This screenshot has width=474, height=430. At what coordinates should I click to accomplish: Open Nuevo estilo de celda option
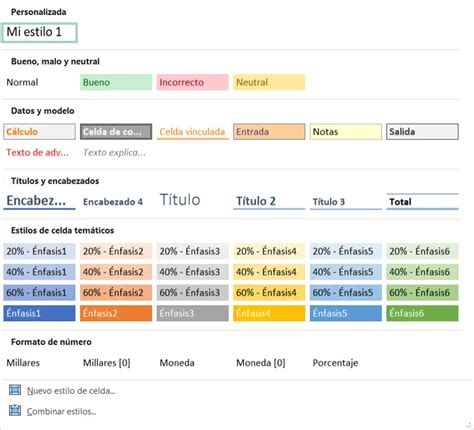click(71, 391)
